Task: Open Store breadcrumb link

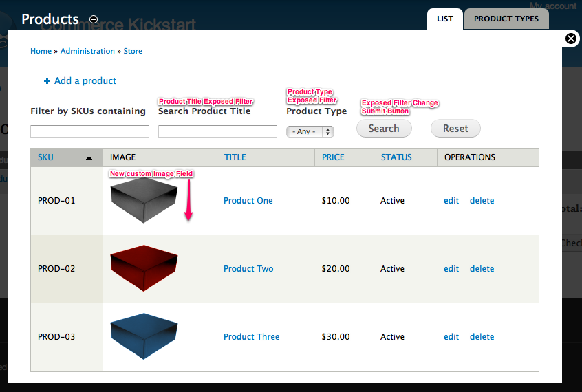Action: (133, 51)
